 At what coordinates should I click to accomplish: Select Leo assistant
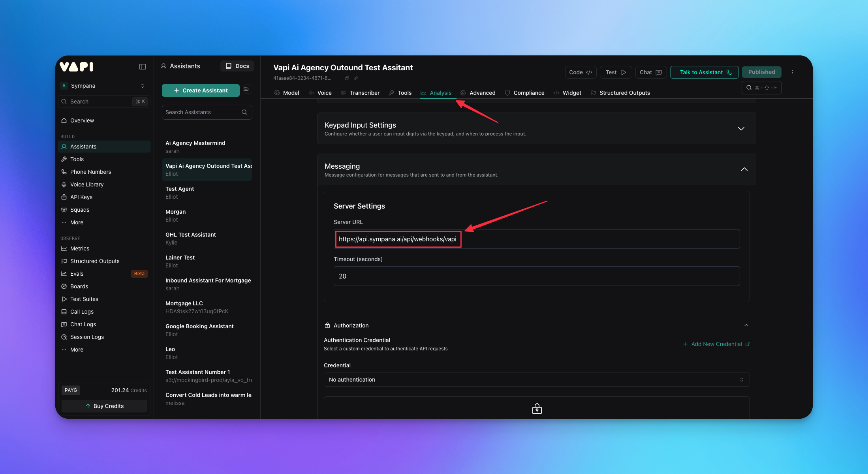(207, 353)
